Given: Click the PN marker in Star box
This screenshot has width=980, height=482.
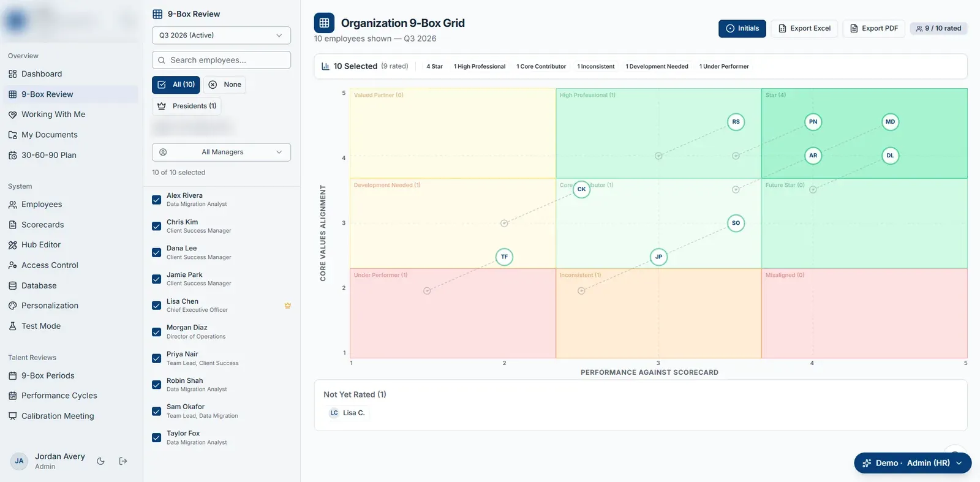Looking at the screenshot, I should 813,122.
